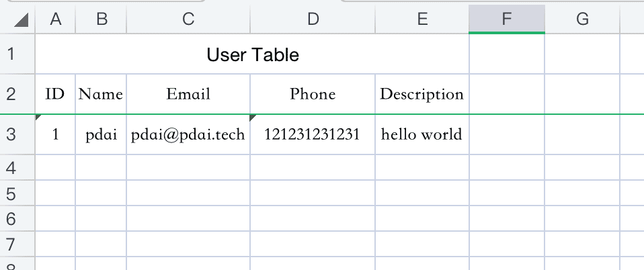Viewport: 644px width, 270px height.
Task: Click the row 3 header
Action: (11, 134)
